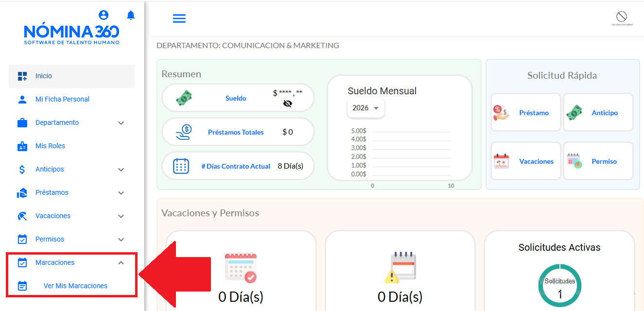Click the Préstamos Totales coin hand icon
Image resolution: width=644 pixels, height=311 pixels.
click(184, 132)
